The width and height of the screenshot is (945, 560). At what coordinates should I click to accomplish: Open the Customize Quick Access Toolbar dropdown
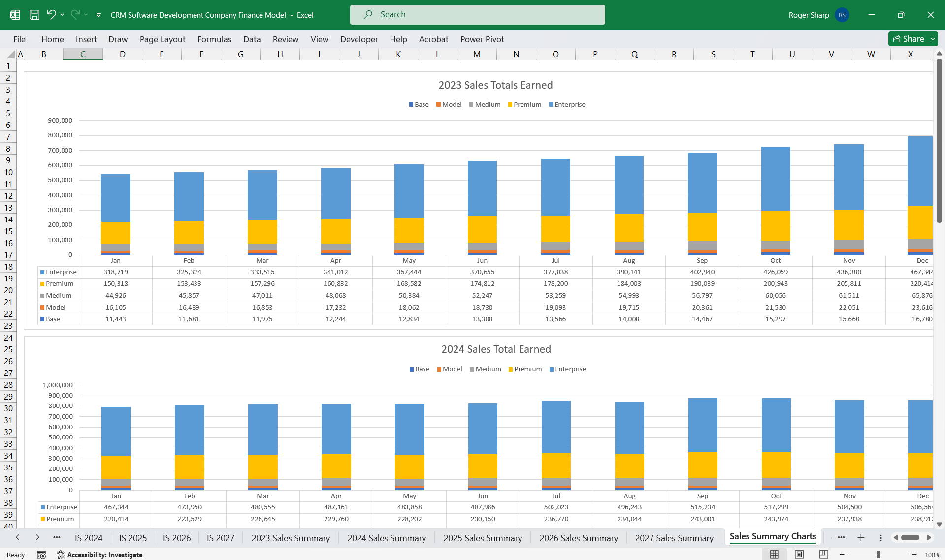(x=98, y=15)
